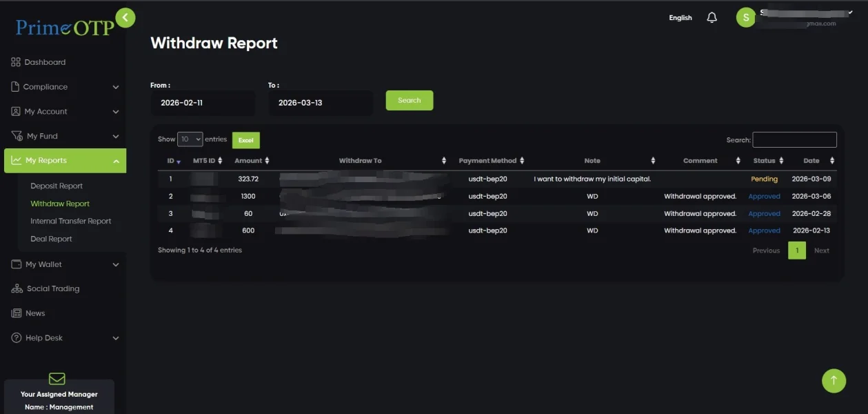Expand the My Fund menu chevron
The height and width of the screenshot is (414, 868).
(116, 137)
